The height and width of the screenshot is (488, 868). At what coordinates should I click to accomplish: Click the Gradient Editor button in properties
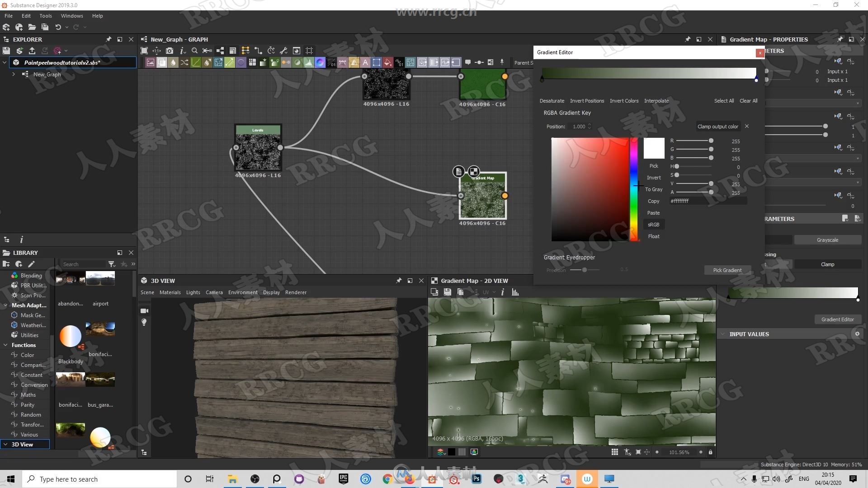(837, 319)
